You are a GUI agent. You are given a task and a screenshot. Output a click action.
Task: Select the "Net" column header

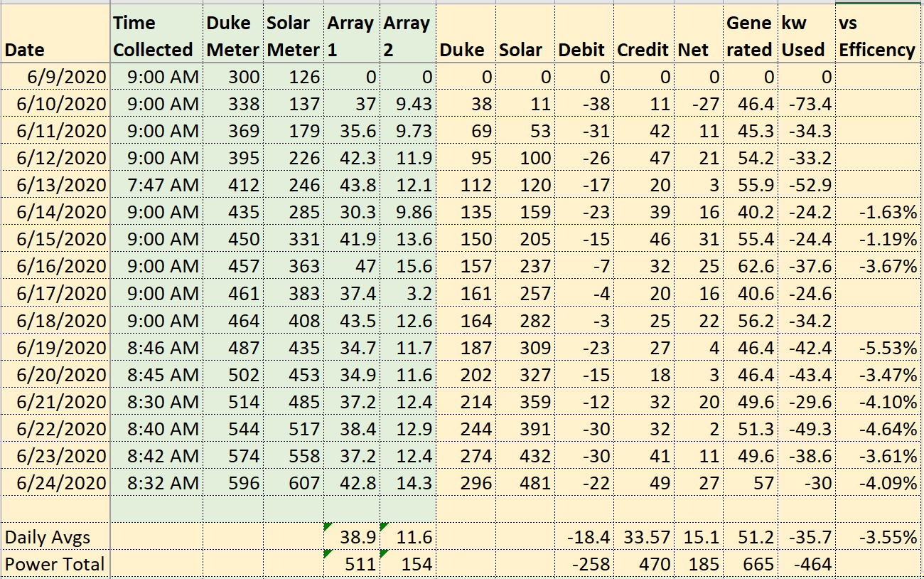click(x=699, y=34)
